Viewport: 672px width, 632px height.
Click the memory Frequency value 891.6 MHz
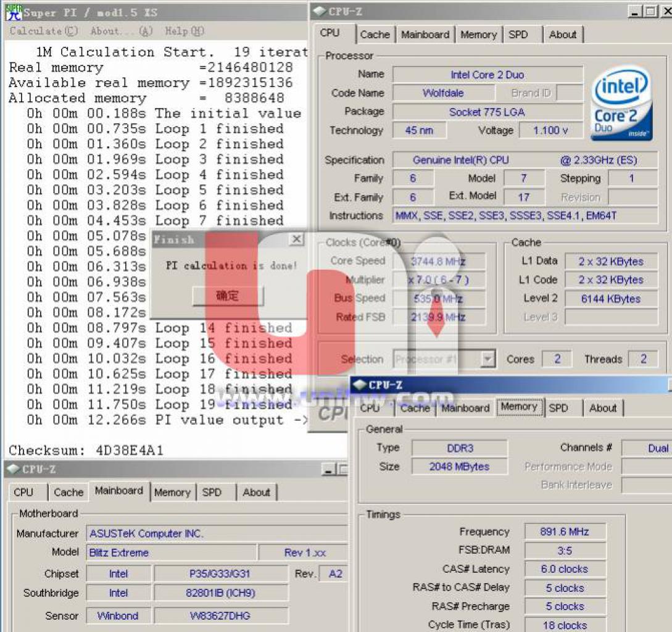[565, 531]
